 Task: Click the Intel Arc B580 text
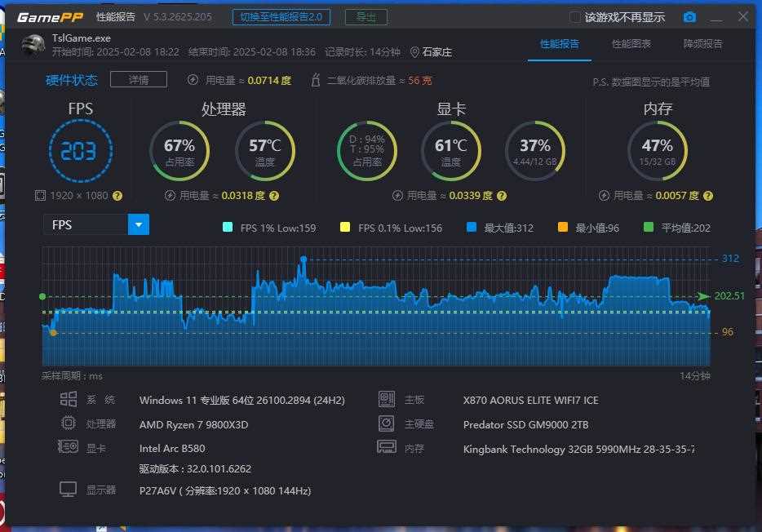pos(172,449)
